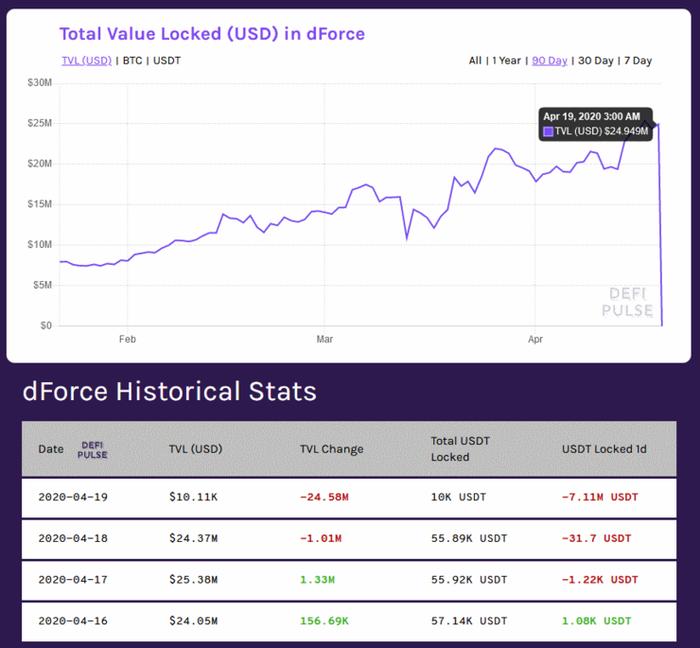Click the USDT Locked 1d column header
This screenshot has height=648, width=700.
604,449
